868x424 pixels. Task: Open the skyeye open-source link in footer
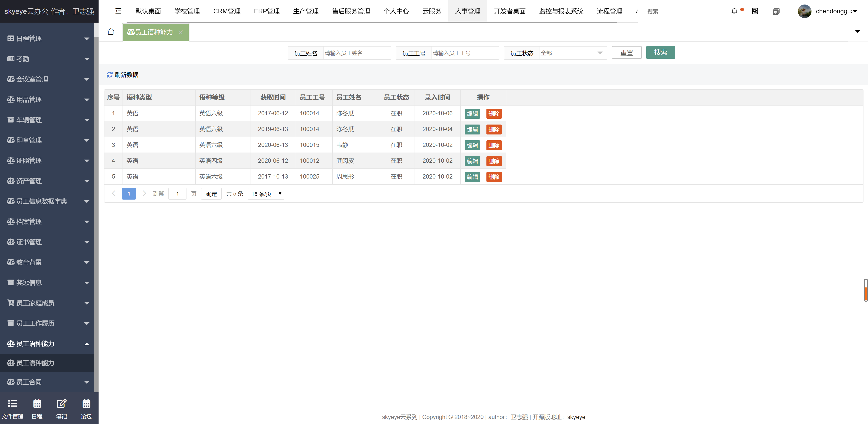[576, 417]
